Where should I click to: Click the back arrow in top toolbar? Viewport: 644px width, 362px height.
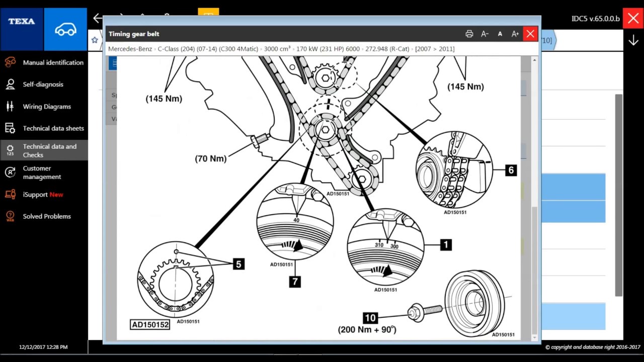click(98, 19)
